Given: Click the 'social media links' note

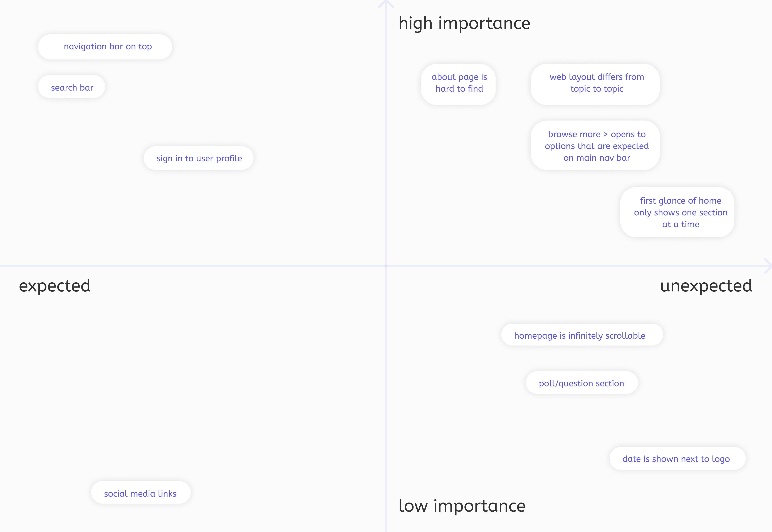Looking at the screenshot, I should [x=141, y=492].
